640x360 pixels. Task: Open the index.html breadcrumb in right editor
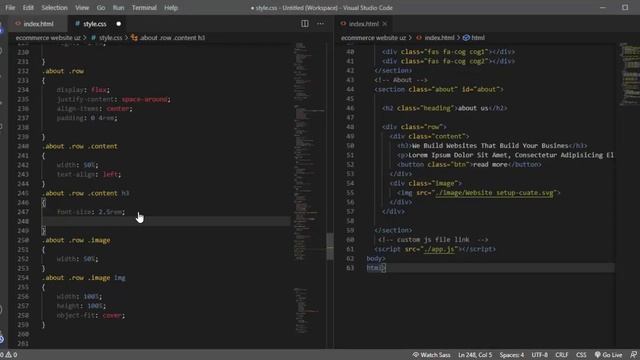[x=439, y=38]
